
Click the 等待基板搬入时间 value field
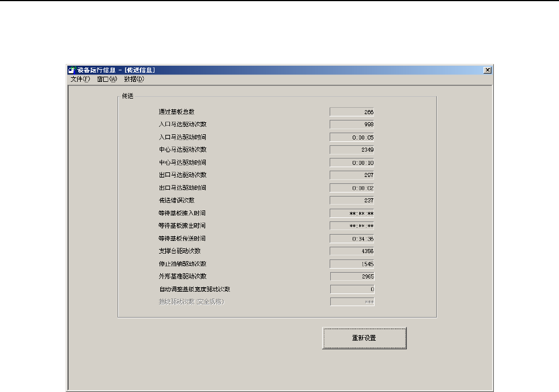click(352, 213)
